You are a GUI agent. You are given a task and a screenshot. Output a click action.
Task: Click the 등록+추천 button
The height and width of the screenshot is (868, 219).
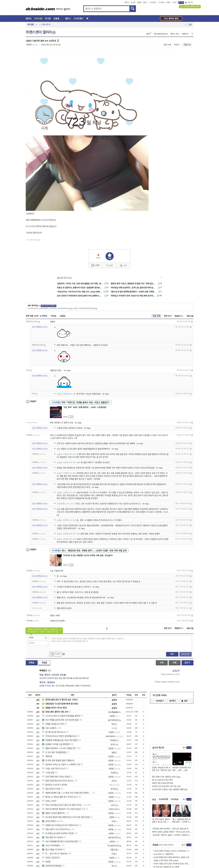coord(185,654)
